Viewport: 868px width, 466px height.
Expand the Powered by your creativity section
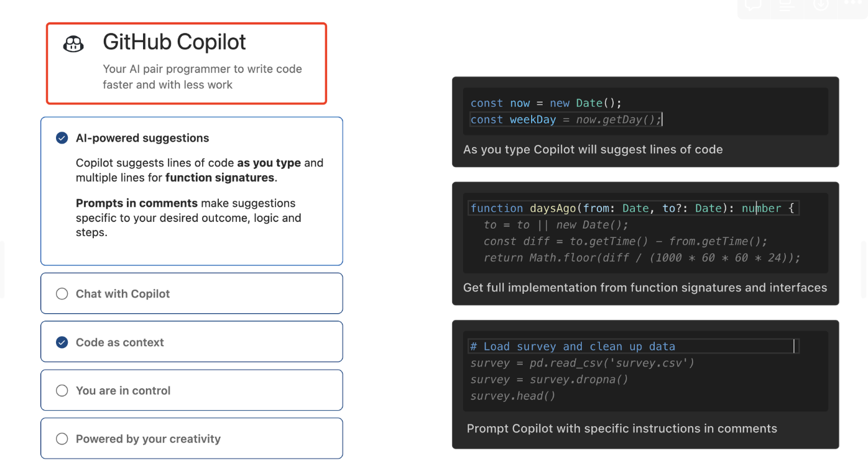[x=192, y=438]
